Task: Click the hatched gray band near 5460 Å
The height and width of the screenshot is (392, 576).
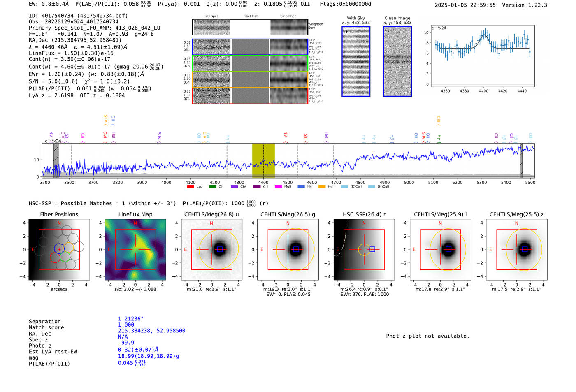Action: tap(521, 160)
